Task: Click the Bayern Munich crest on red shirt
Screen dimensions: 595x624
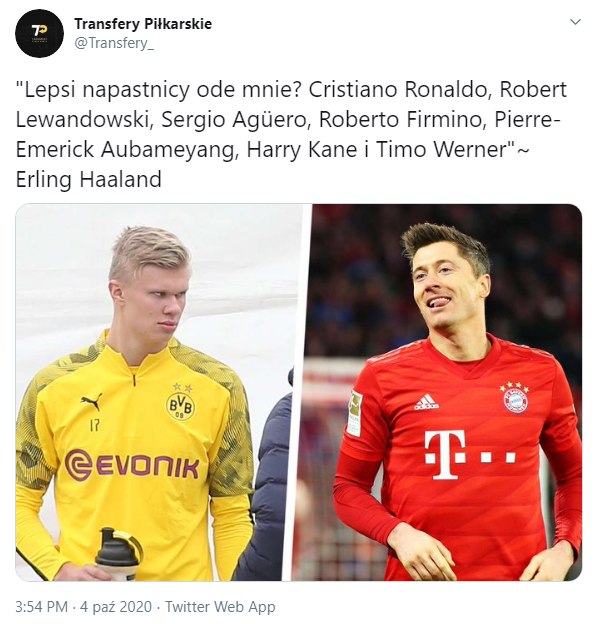Action: [515, 398]
